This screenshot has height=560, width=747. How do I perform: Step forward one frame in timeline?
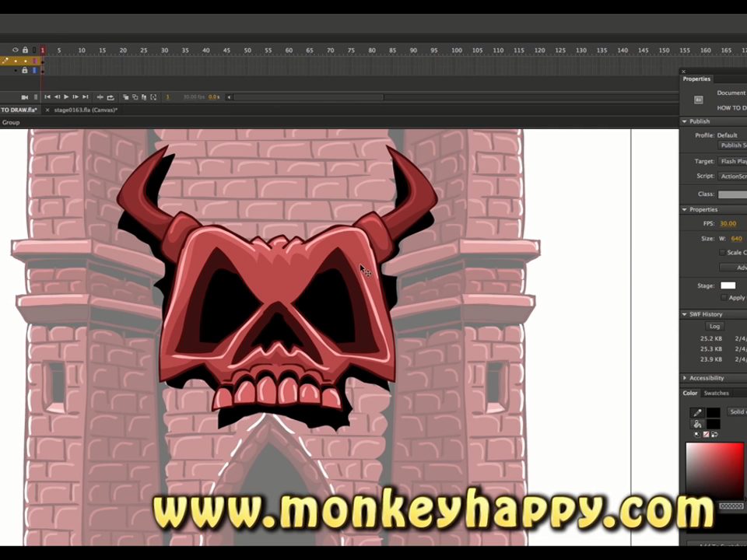coord(75,96)
